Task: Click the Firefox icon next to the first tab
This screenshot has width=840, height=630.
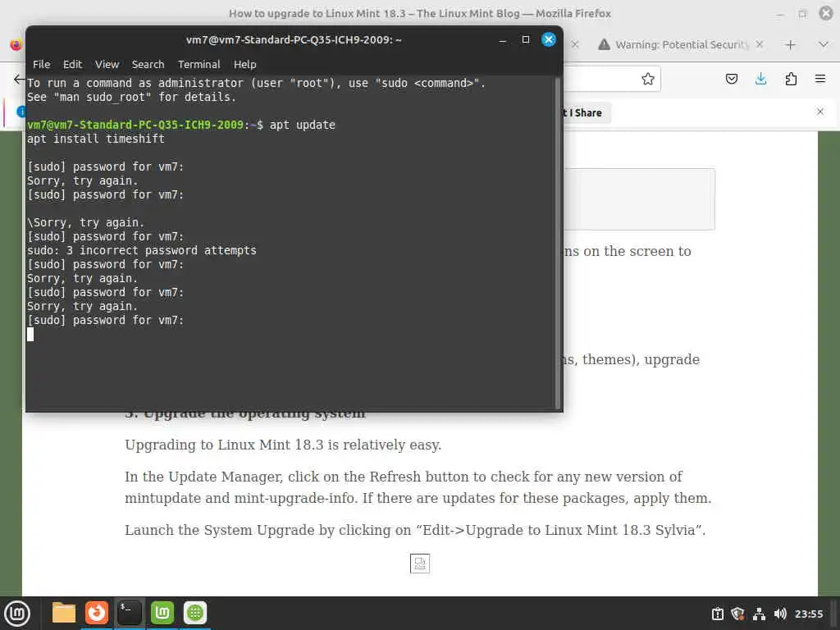Action: tap(16, 44)
